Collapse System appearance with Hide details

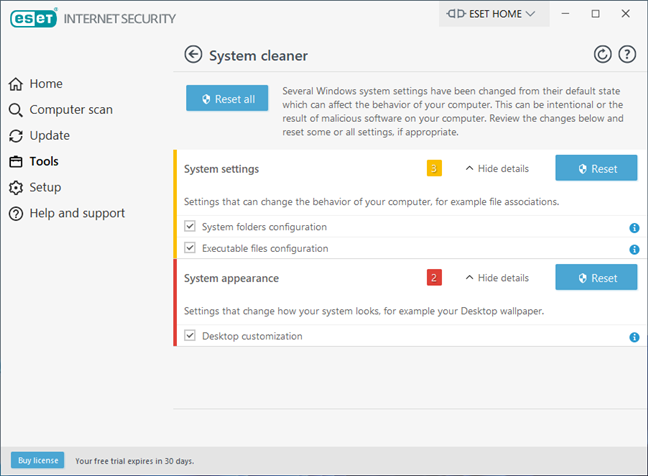coord(497,278)
